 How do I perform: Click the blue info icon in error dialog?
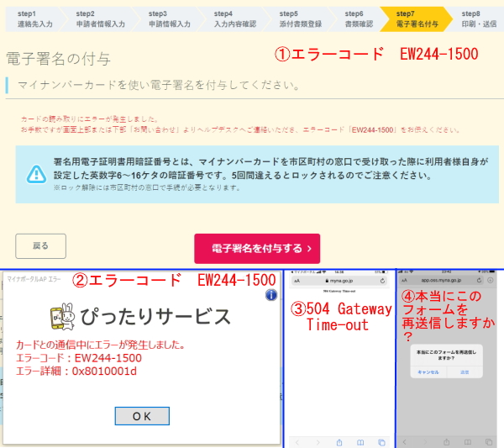(271, 295)
